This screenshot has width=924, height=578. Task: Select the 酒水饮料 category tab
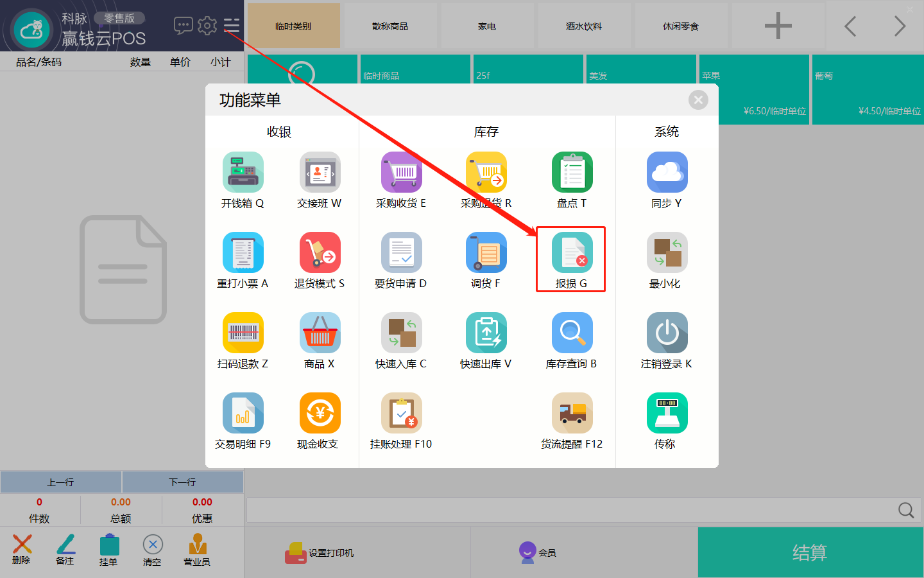584,26
